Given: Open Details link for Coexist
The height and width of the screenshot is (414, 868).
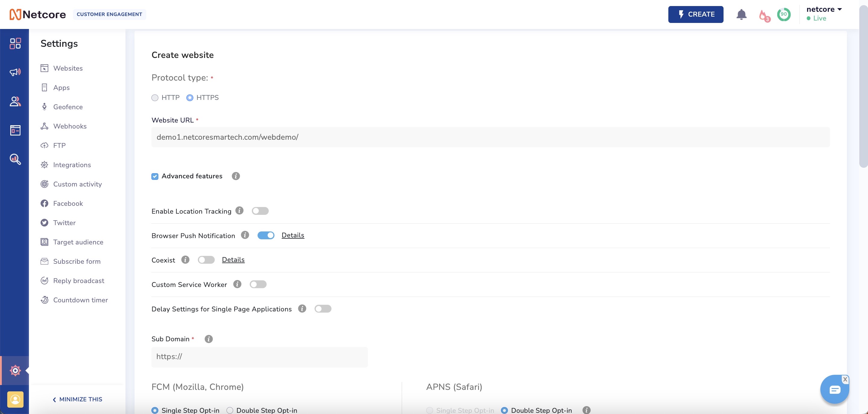Looking at the screenshot, I should 233,260.
